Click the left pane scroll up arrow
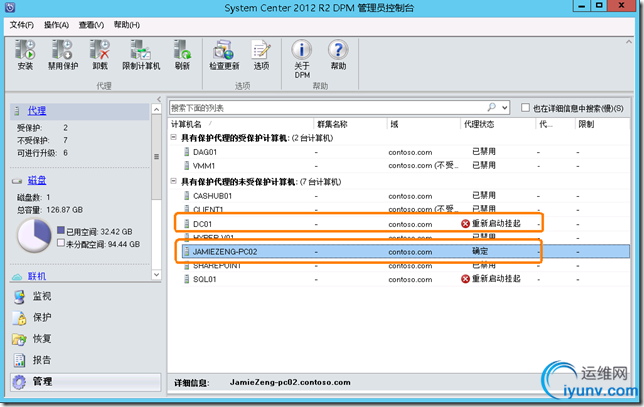This screenshot has height=407, width=644. 156,109
